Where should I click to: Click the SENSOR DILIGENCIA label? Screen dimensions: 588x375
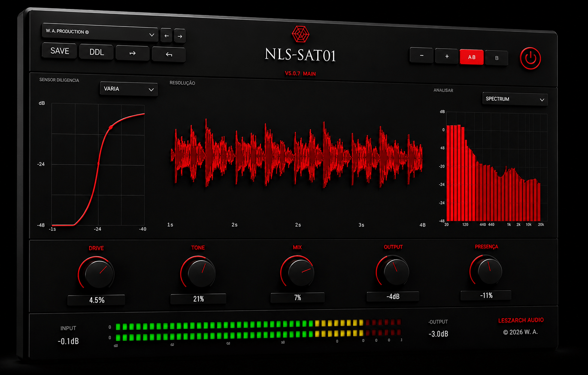point(59,80)
